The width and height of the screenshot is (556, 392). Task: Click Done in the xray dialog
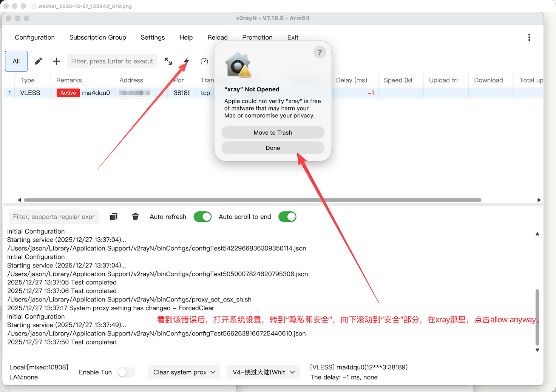[273, 148]
